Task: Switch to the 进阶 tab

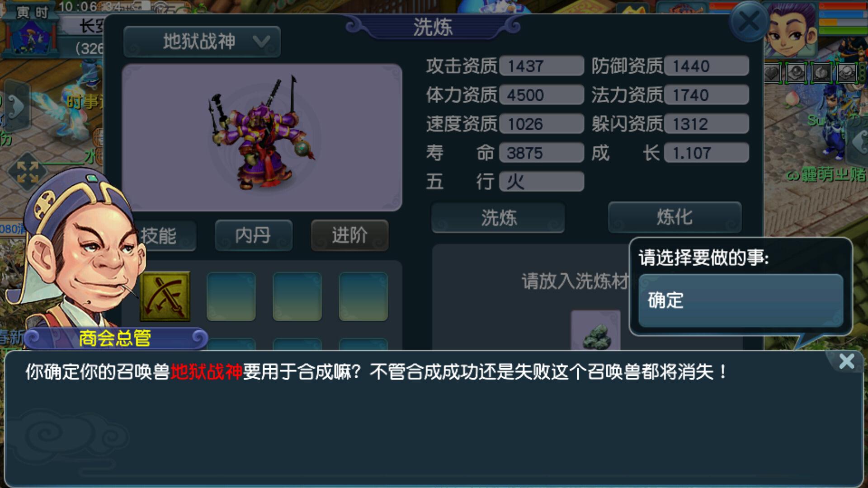Action: click(349, 235)
